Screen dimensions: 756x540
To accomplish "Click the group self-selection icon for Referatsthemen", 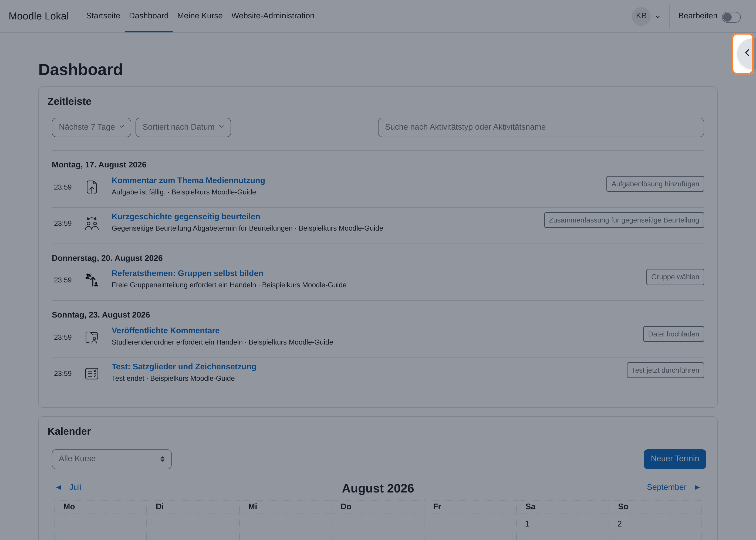I will (92, 280).
